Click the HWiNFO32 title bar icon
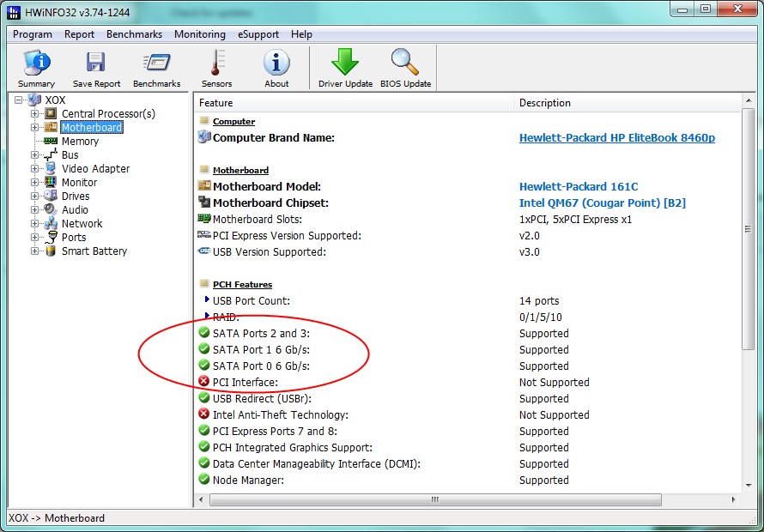764x532 pixels. pyautogui.click(x=14, y=12)
